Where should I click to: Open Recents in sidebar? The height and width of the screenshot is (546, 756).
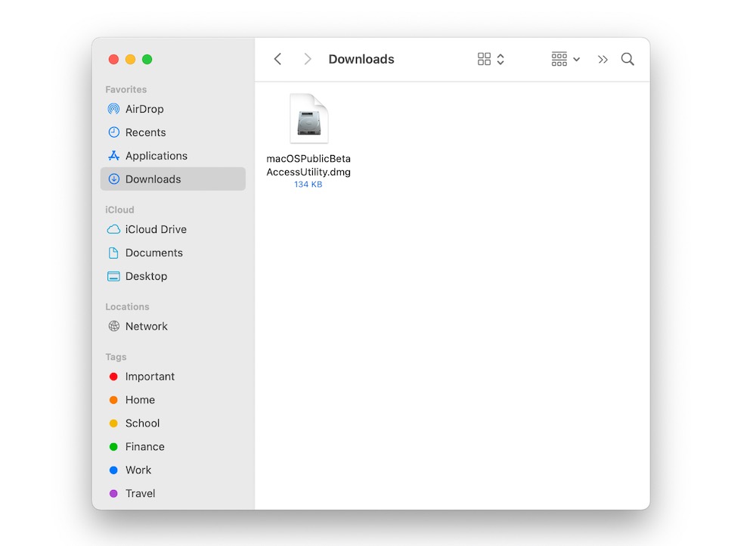145,132
